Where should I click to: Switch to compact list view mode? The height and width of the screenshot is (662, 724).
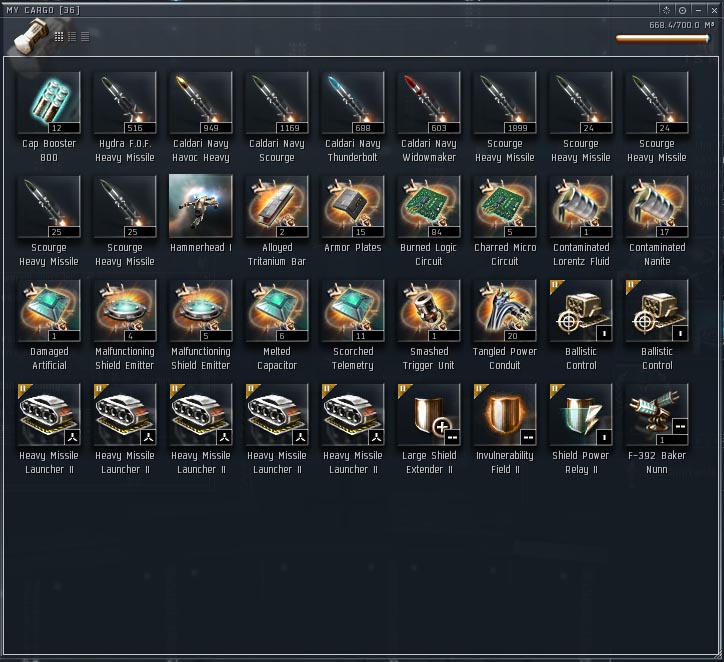85,36
